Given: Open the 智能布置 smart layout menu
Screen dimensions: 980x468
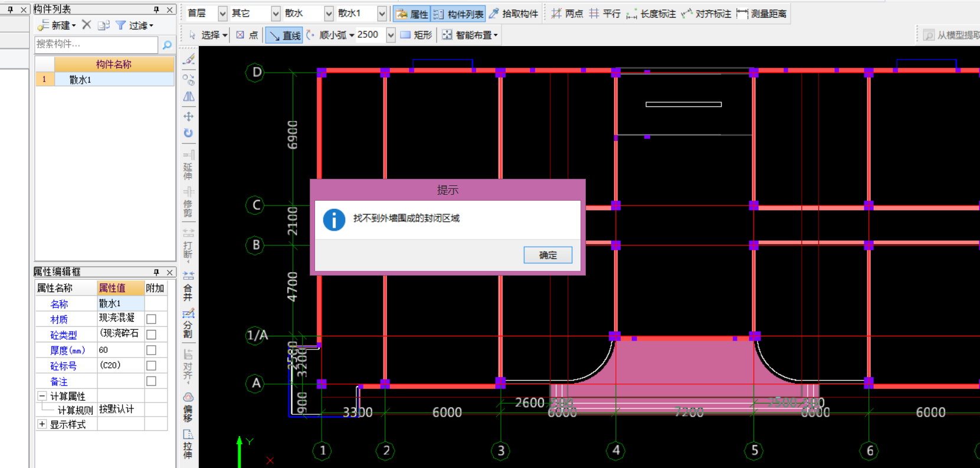Looking at the screenshot, I should [470, 35].
